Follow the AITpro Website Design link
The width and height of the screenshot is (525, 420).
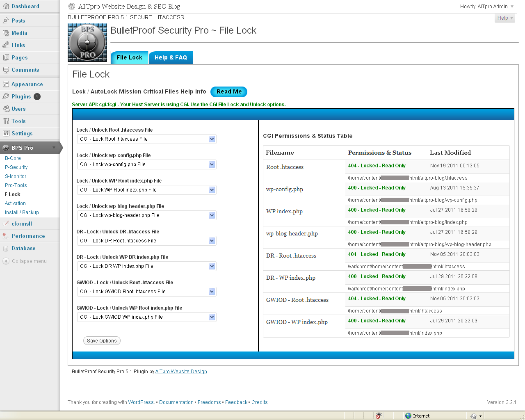(181, 372)
